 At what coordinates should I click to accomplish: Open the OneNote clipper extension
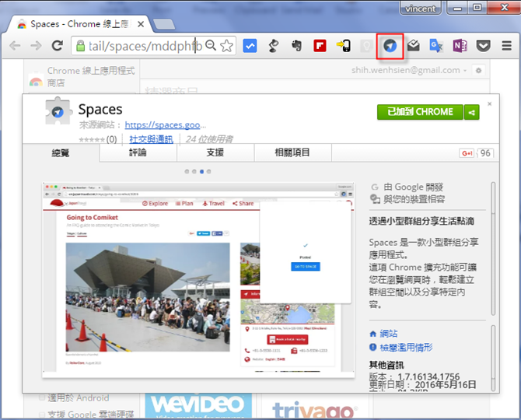pos(460,46)
